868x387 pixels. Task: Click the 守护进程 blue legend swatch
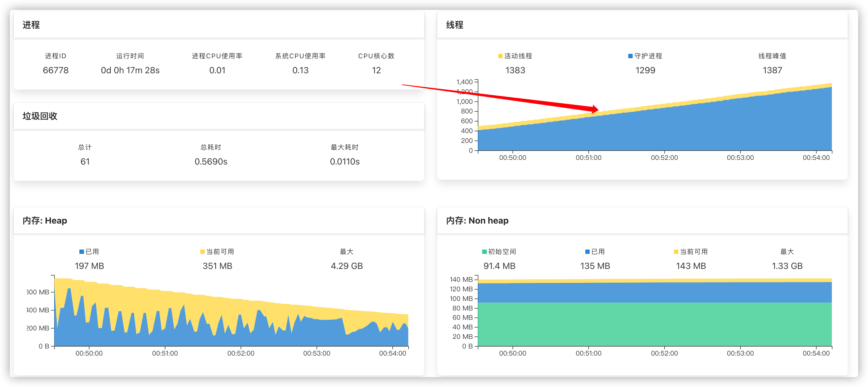[x=630, y=56]
